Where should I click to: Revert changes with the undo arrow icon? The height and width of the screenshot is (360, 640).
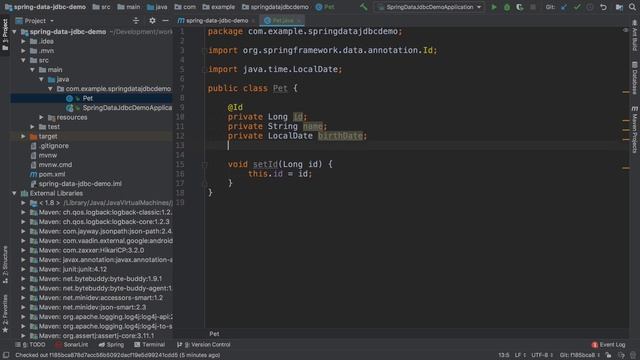(603, 7)
